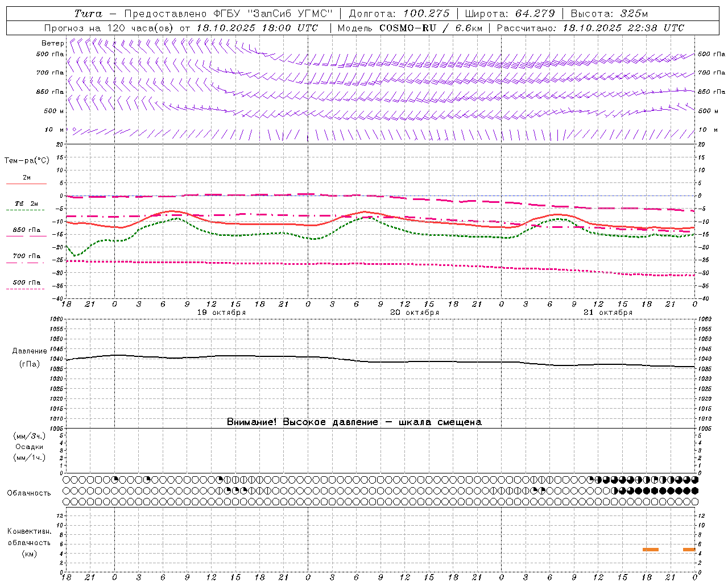The width and height of the screenshot is (728, 582).
Task: Click the '700 гПа' temperature legend entry
Action: point(26,258)
